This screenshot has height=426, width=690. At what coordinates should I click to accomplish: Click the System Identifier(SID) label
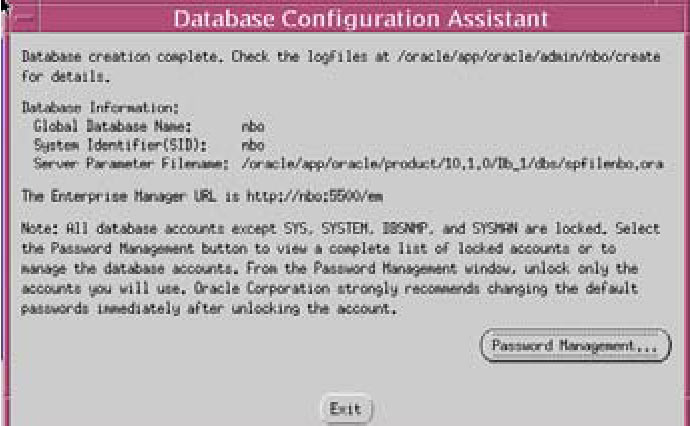96,145
